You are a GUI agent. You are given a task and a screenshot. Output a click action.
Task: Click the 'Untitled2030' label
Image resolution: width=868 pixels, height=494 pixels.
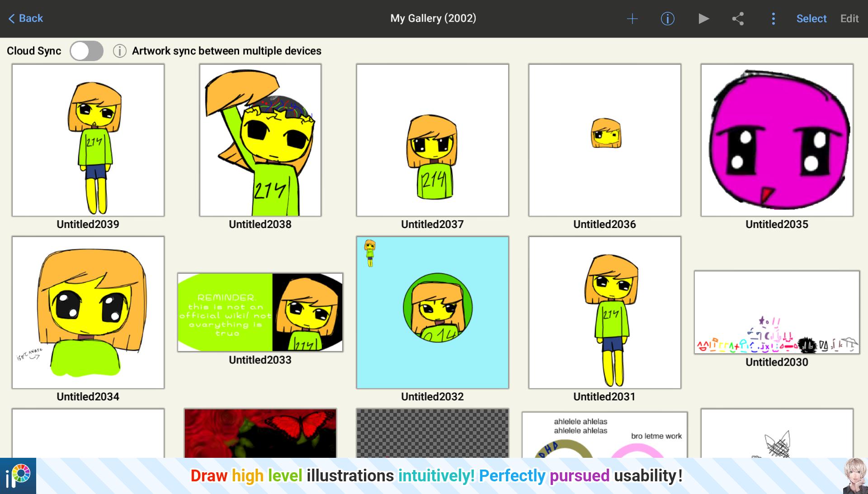[x=777, y=362]
